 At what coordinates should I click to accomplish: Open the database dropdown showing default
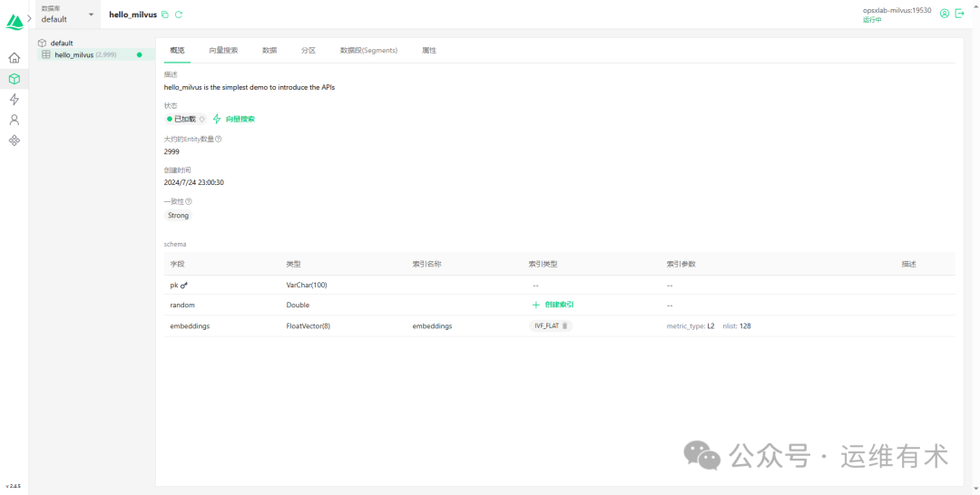click(67, 15)
